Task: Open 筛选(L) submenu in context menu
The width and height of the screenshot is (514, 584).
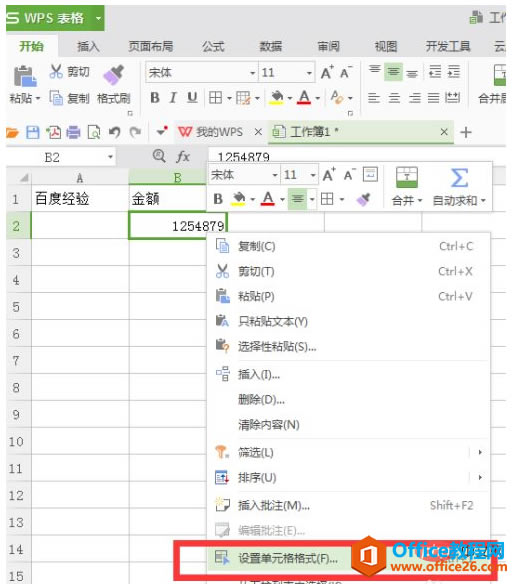Action: (x=349, y=453)
